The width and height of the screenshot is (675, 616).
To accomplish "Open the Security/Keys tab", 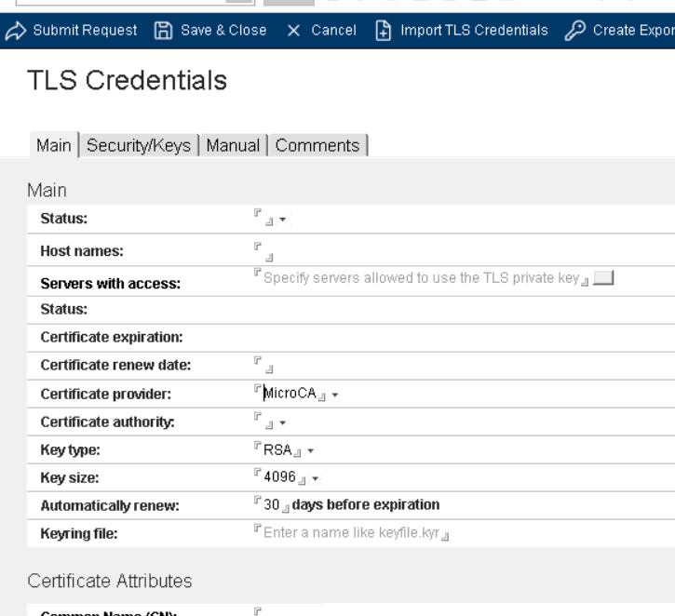I will 139,145.
